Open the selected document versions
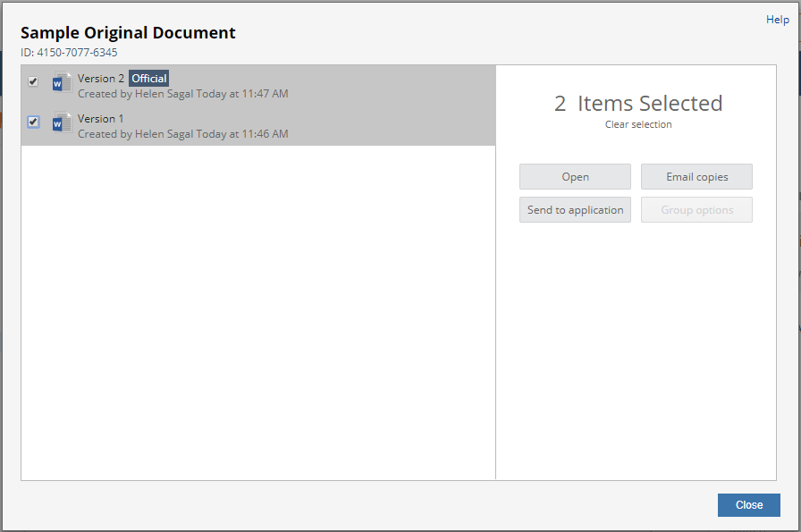 tap(575, 176)
